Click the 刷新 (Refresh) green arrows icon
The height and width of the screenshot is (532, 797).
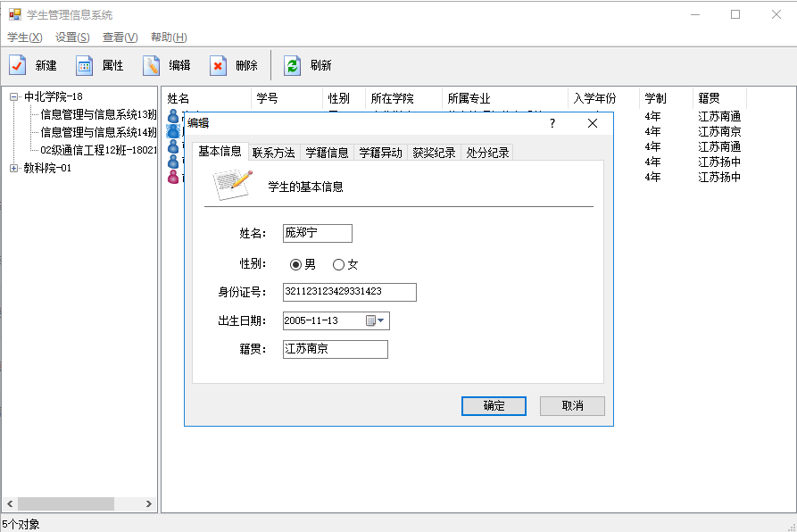click(292, 65)
